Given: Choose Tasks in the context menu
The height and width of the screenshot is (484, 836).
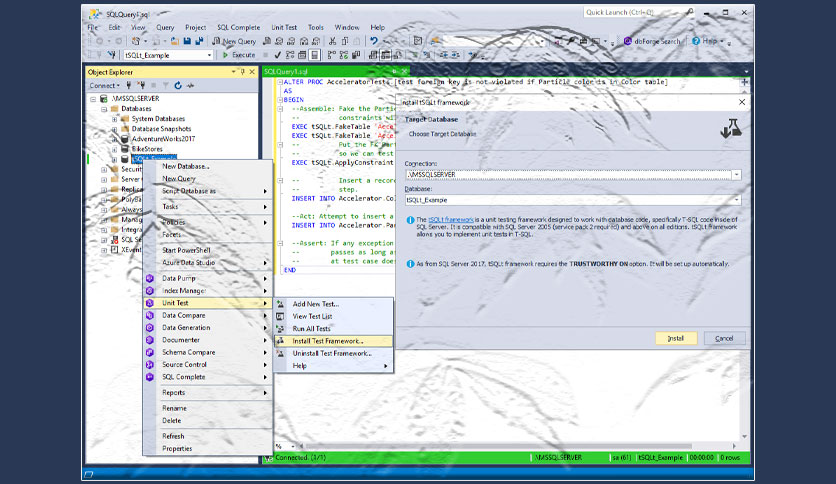Looking at the screenshot, I should (208, 206).
